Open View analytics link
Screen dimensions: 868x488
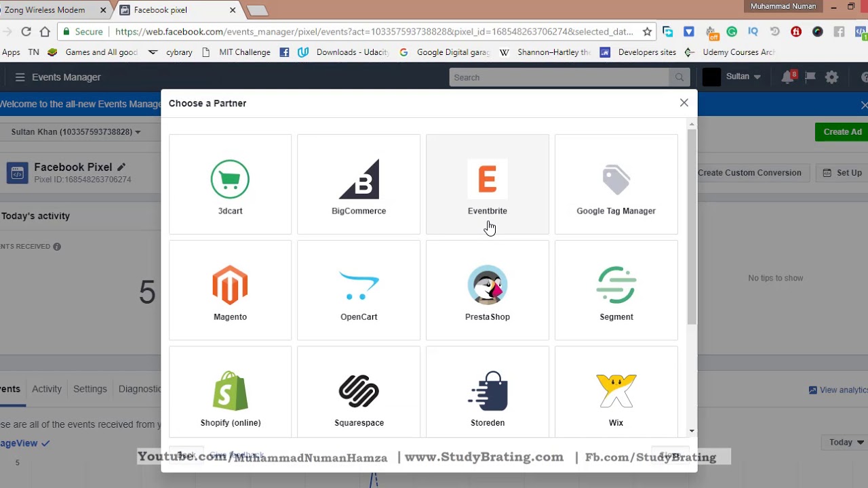coord(838,390)
